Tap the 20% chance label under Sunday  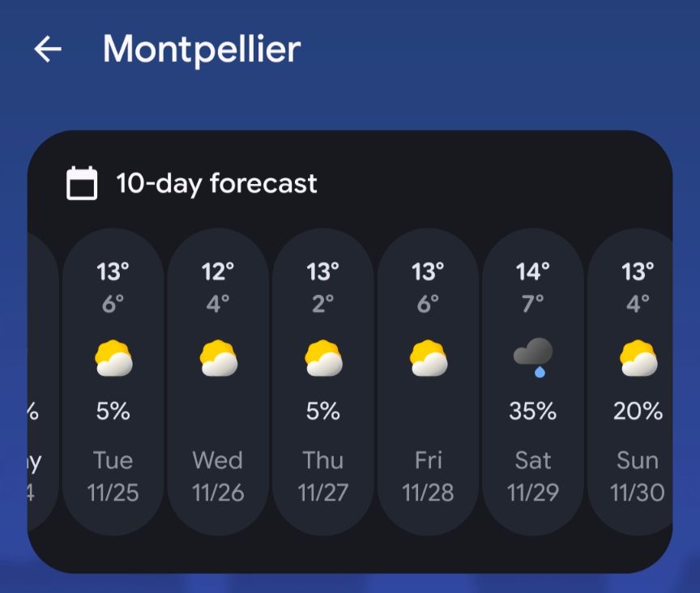click(637, 412)
